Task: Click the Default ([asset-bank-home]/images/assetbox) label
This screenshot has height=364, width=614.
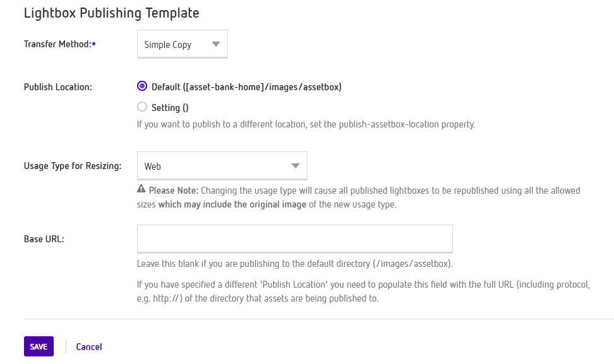Action: [x=246, y=87]
